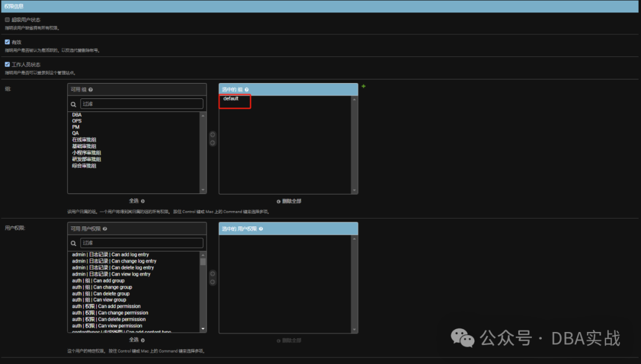Select the OPS group
The width and height of the screenshot is (641, 364).
pos(77,121)
